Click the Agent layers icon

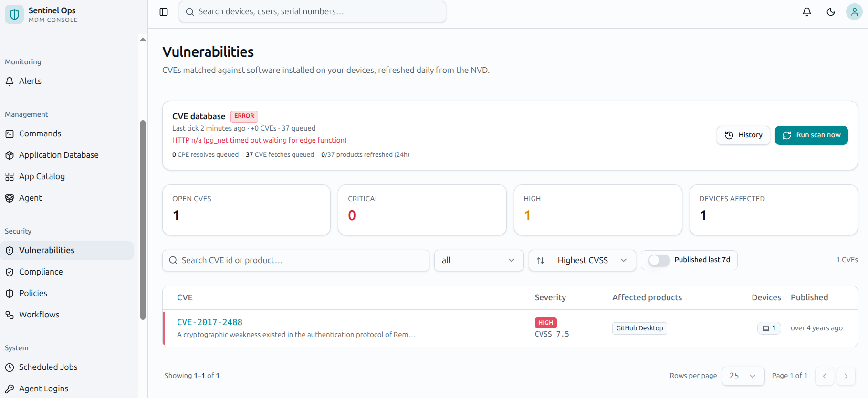[x=10, y=198]
